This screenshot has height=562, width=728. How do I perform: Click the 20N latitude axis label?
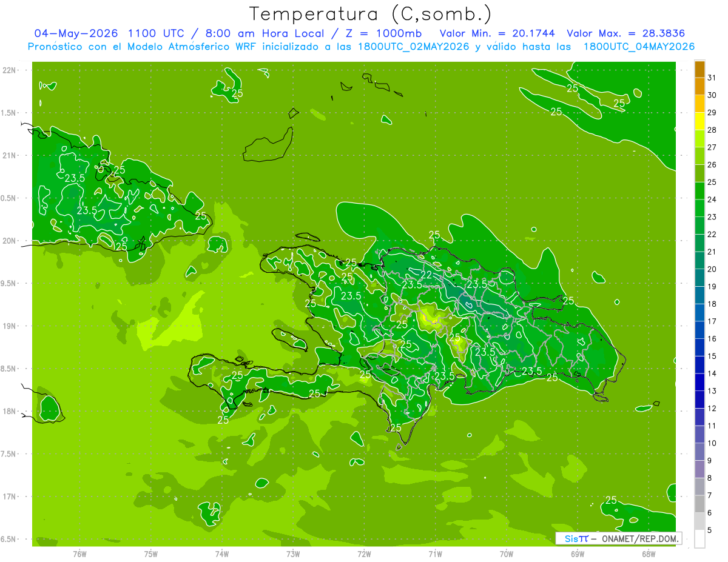9,241
